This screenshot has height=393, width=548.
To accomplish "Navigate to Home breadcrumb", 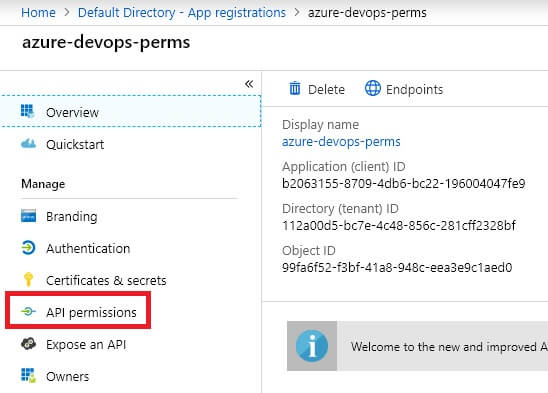I will pyautogui.click(x=38, y=13).
